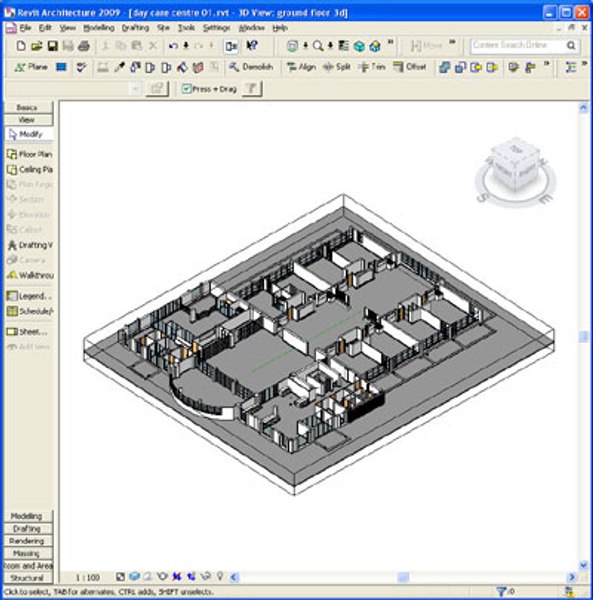Open the Edit menu
Image resolution: width=593 pixels, height=600 pixels.
pos(45,28)
